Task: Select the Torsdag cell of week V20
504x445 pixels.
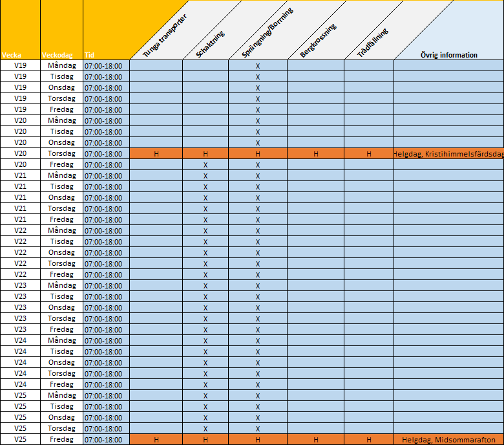Action: click(62, 153)
